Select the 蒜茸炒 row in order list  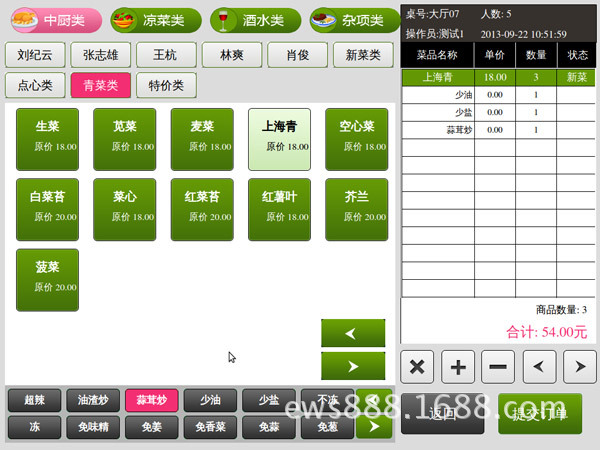498,130
